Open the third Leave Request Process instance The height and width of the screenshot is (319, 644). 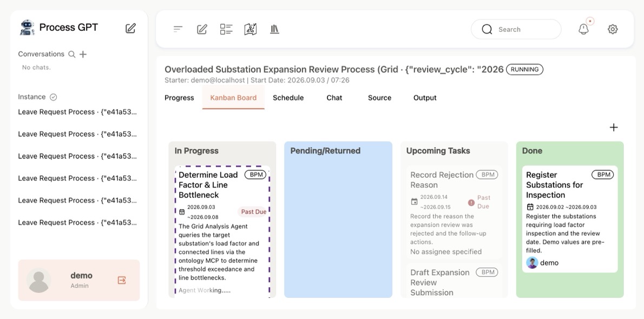(77, 156)
